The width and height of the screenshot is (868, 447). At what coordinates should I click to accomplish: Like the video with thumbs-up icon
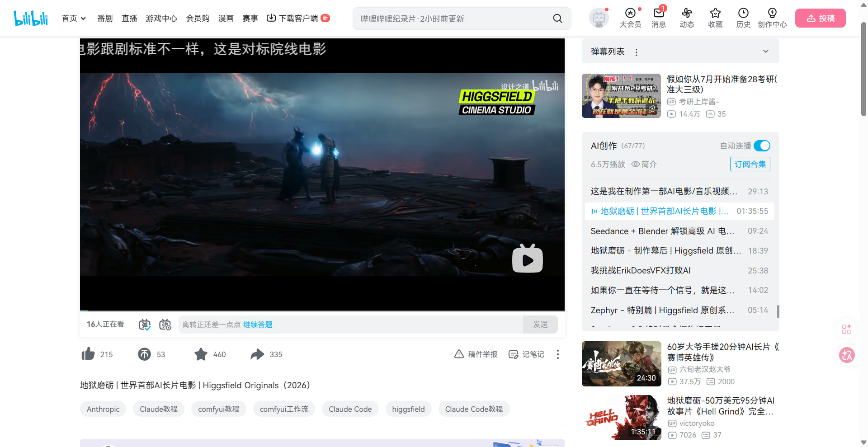pyautogui.click(x=88, y=354)
